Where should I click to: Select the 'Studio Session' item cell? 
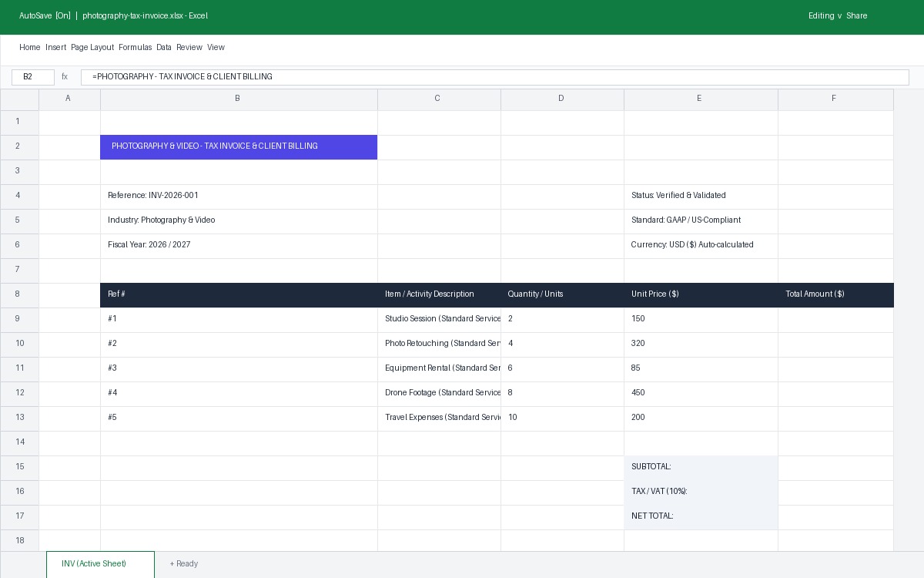(439, 320)
